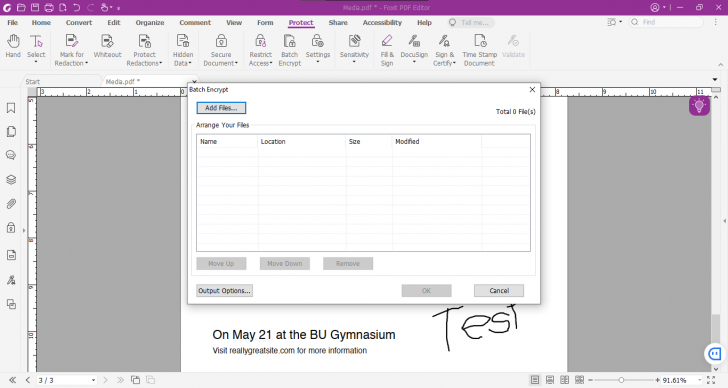Click Add Files button

[x=221, y=108]
